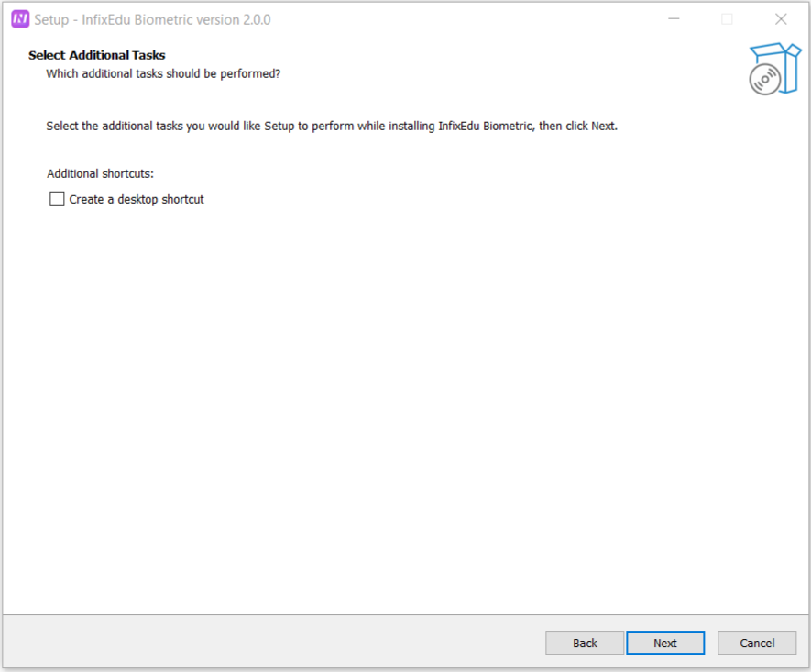Click the InfixEdu logo in title bar

pyautogui.click(x=20, y=19)
